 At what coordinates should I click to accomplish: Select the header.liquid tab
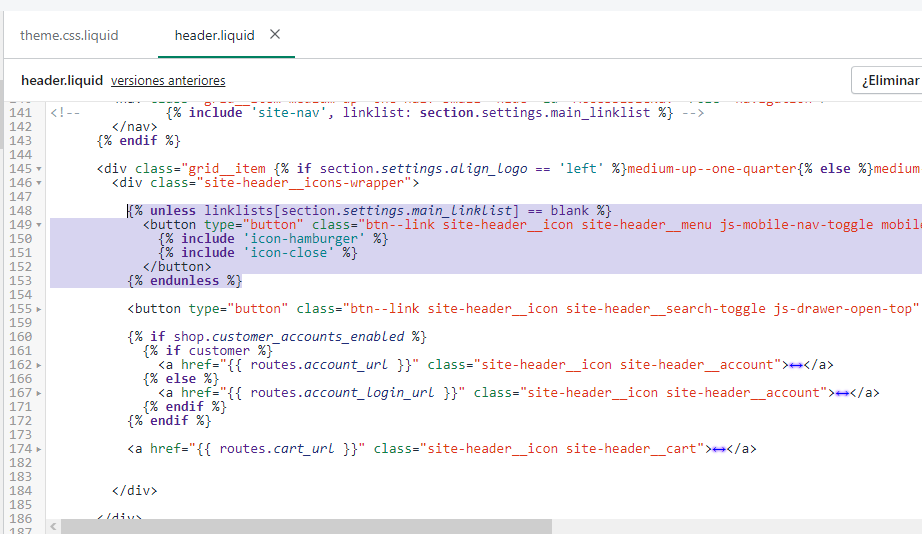click(214, 35)
